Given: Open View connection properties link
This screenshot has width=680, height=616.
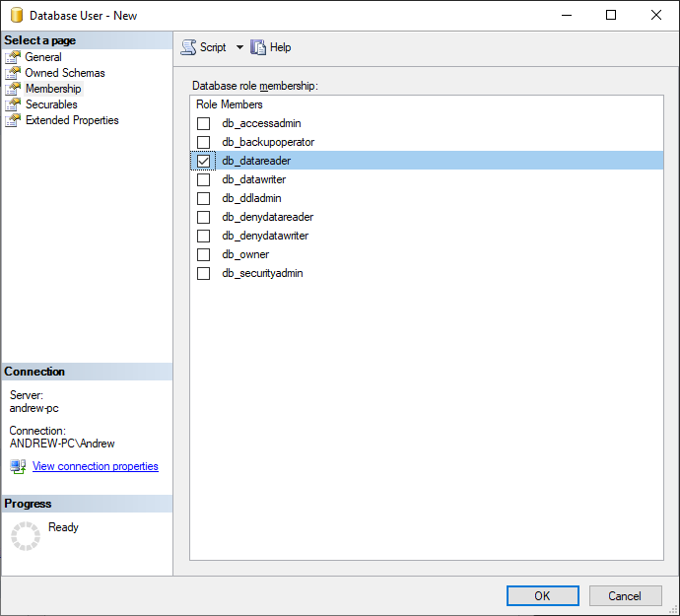Looking at the screenshot, I should click(96, 466).
